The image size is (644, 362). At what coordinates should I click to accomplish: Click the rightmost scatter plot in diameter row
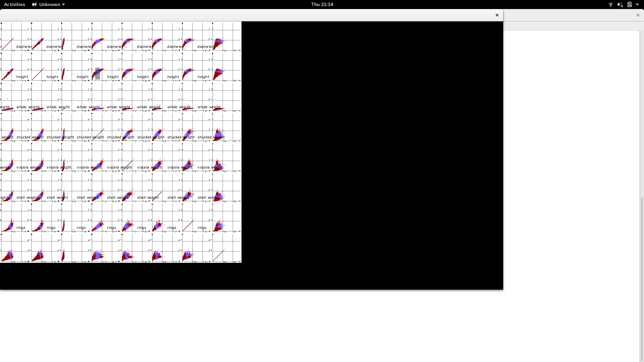point(218,44)
